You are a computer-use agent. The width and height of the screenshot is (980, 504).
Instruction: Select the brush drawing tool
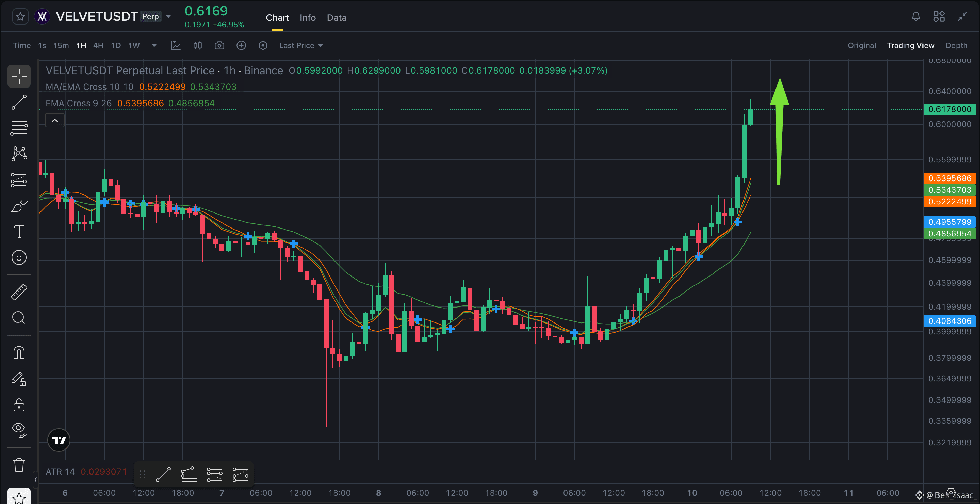[x=19, y=206]
